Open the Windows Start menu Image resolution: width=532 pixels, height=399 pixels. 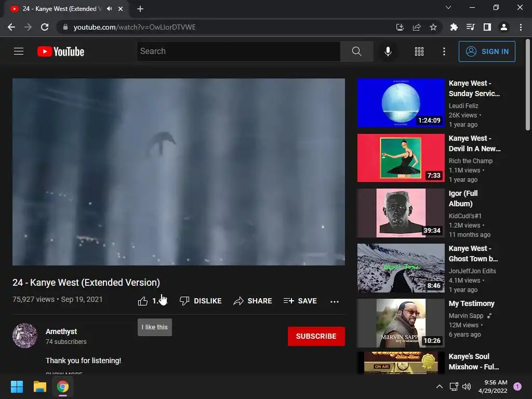17,387
